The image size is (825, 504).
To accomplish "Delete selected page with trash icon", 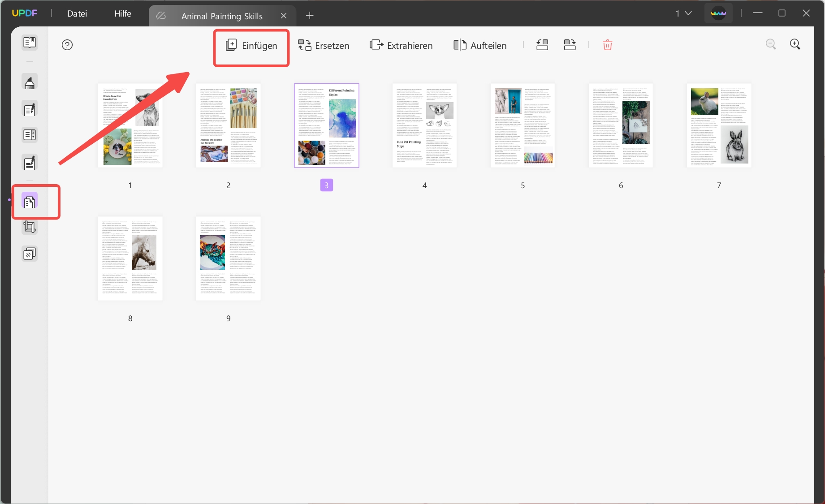I will tap(607, 45).
